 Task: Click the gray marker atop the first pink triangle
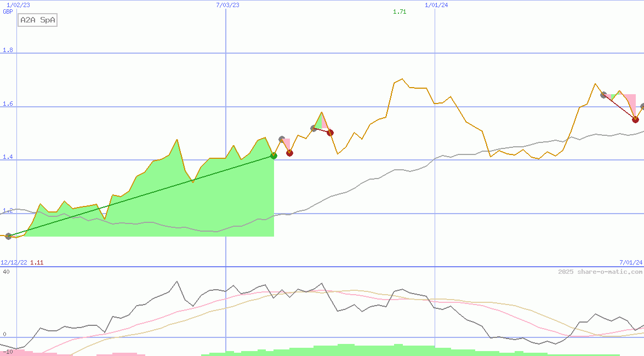(282, 140)
